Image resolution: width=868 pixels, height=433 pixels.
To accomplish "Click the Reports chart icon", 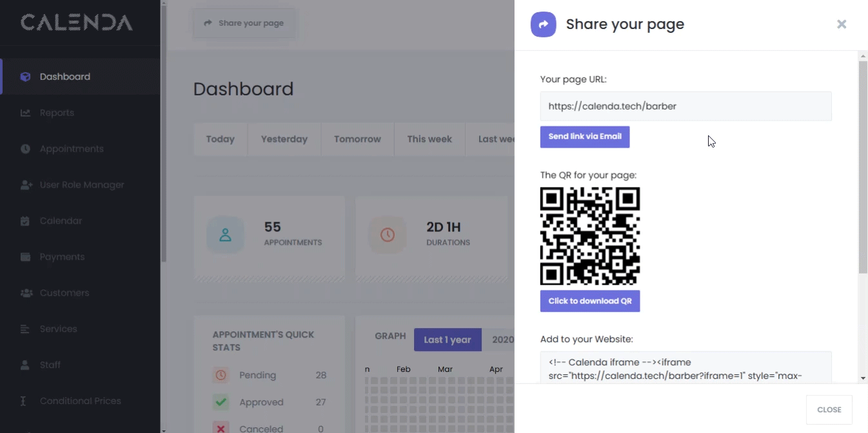I will click(x=25, y=113).
